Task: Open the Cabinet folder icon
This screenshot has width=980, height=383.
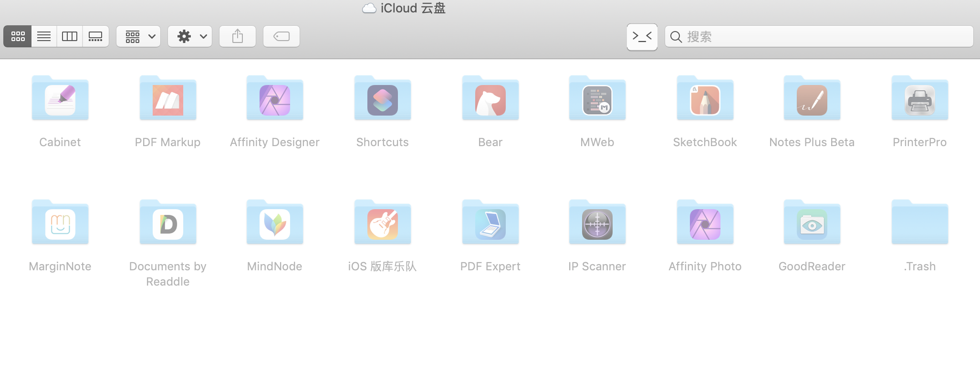Action: click(x=60, y=98)
